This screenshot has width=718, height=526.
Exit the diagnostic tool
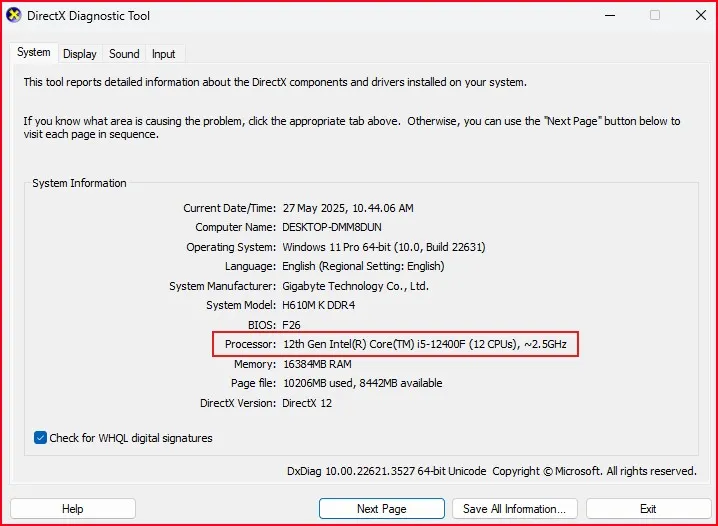point(648,509)
